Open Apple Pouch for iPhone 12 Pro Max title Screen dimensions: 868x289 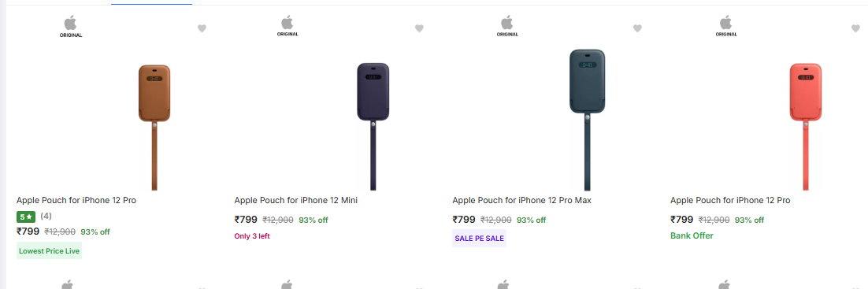521,201
